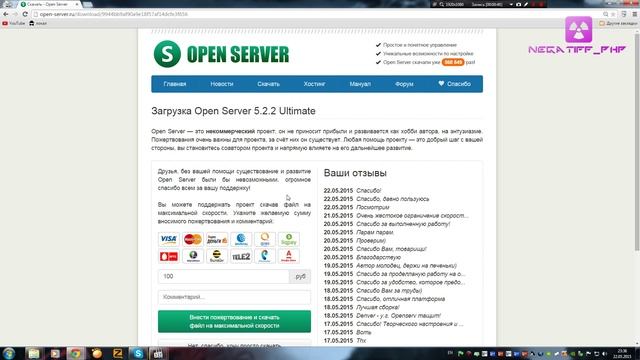Click the browser forward arrow

click(x=15, y=14)
